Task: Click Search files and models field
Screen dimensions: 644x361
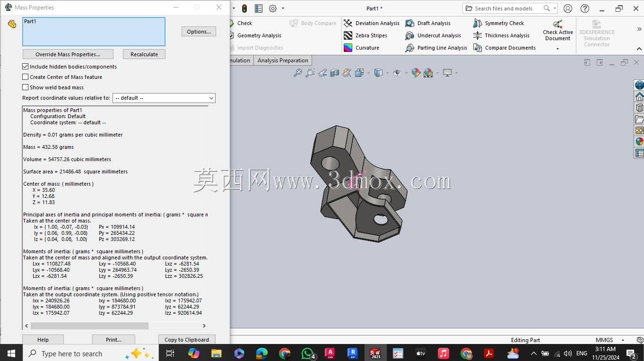Action: click(510, 9)
